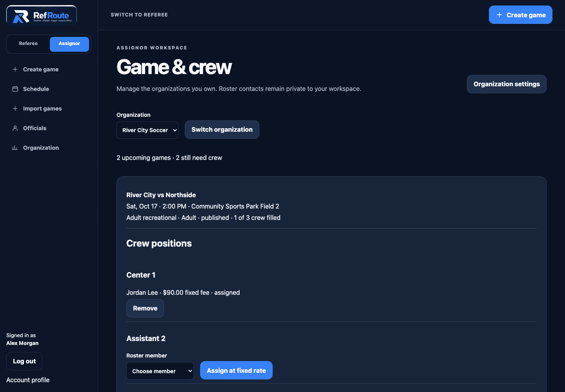The width and height of the screenshot is (565, 392).
Task: Click the Crew positions heading
Action: tap(159, 243)
